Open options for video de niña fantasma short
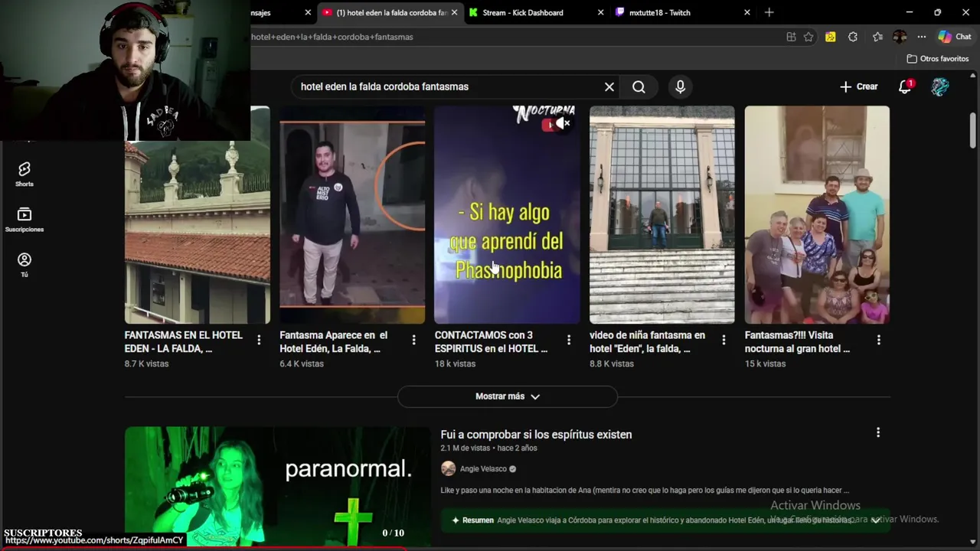The width and height of the screenshot is (980, 551). (724, 340)
